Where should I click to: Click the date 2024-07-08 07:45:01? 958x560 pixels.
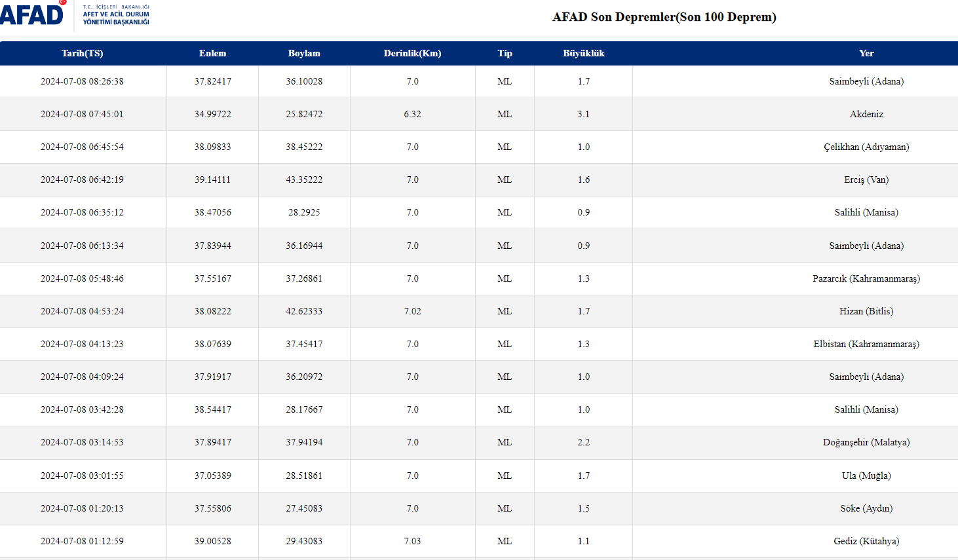[83, 114]
